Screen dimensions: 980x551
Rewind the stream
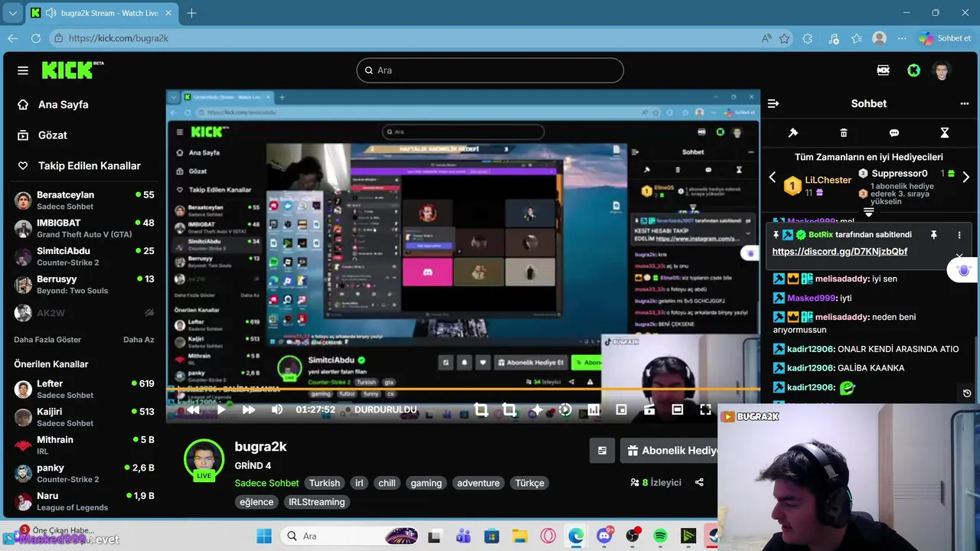[x=193, y=409]
